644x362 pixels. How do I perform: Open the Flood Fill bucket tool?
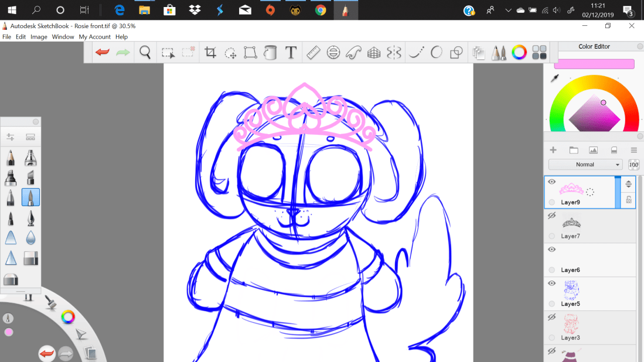pyautogui.click(x=270, y=53)
